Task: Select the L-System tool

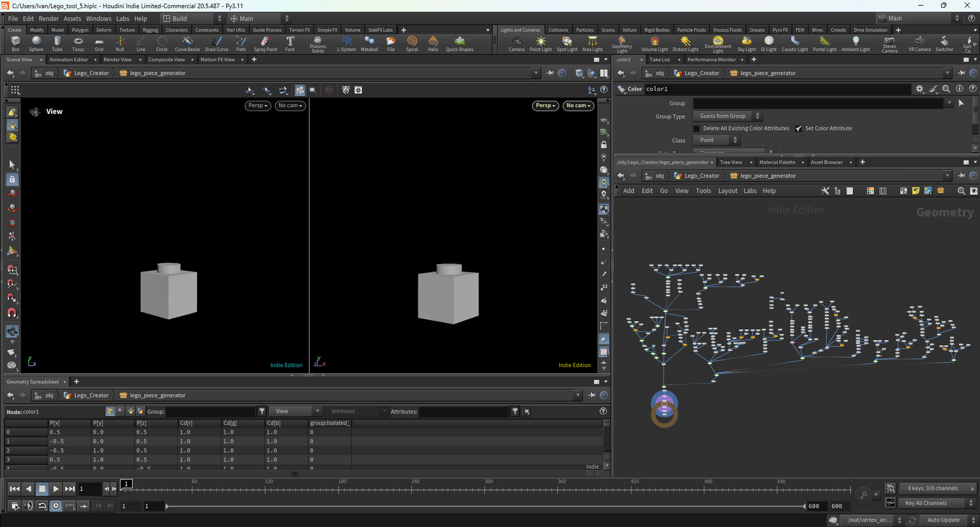Action: tap(347, 44)
